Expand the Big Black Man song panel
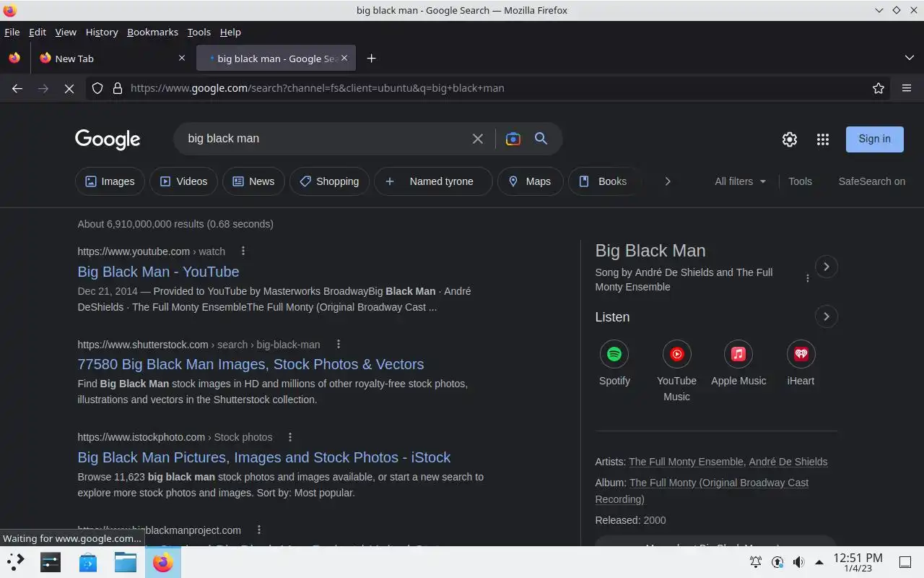Viewport: 924px width, 578px height. pyautogui.click(x=826, y=267)
